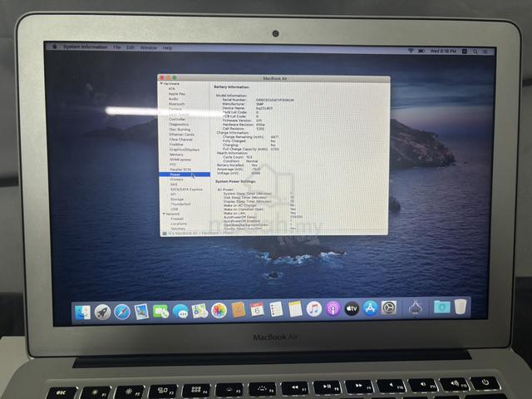Select the highlighted Power item
Screen dimensions: 532x399
[x=185, y=175]
